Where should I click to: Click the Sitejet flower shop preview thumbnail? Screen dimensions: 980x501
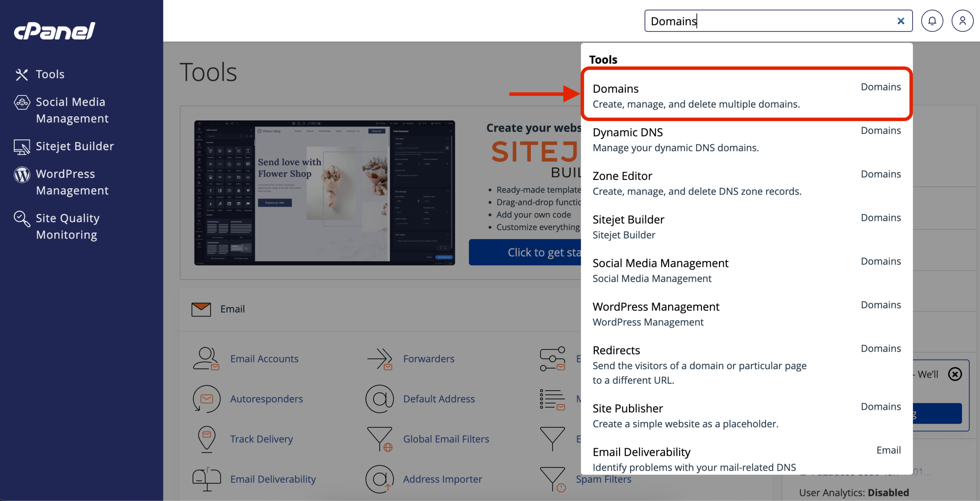325,193
